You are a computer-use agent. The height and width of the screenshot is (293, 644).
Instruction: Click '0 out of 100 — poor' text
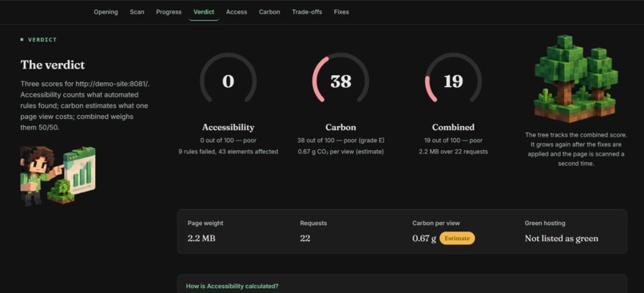coord(228,141)
